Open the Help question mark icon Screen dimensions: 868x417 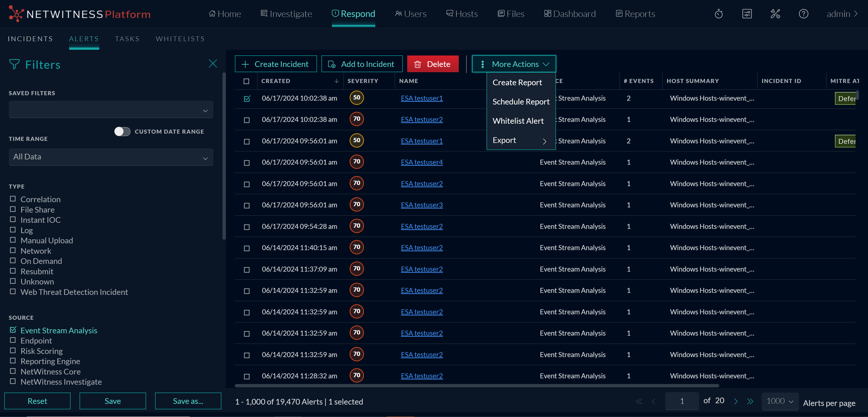pos(804,14)
